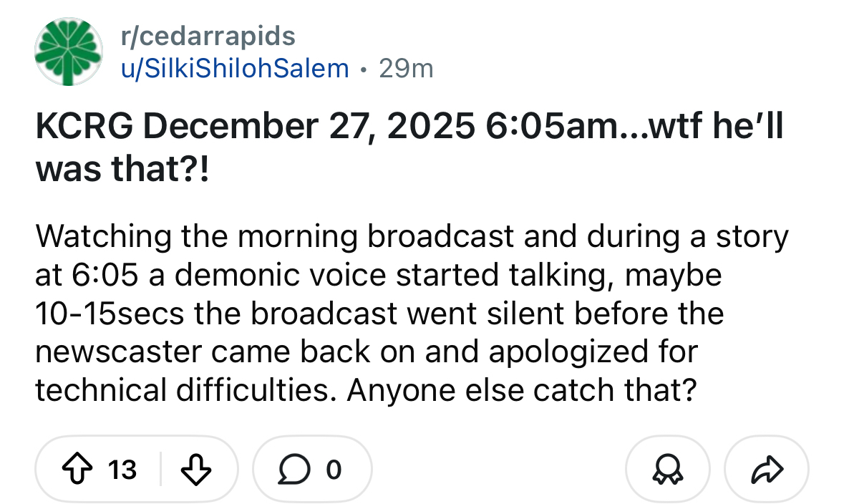844x504 pixels.
Task: Open comments via the speech bubble icon
Action: coord(293,470)
